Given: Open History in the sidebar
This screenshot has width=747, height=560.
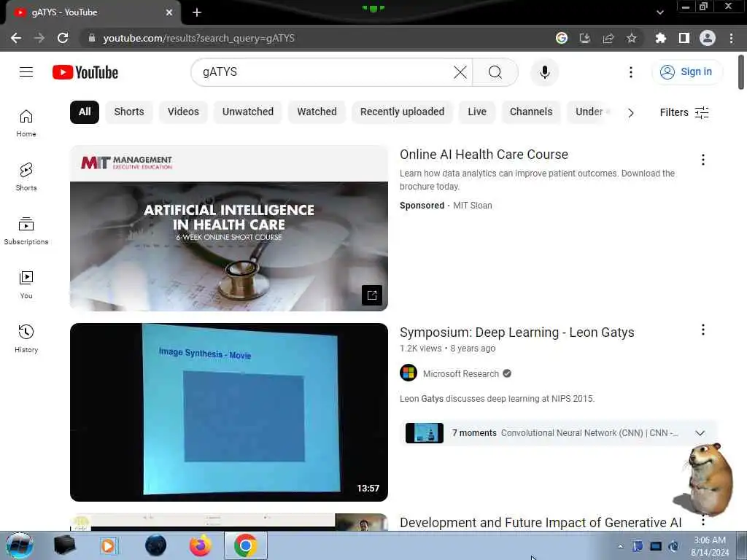Looking at the screenshot, I should tap(26, 338).
